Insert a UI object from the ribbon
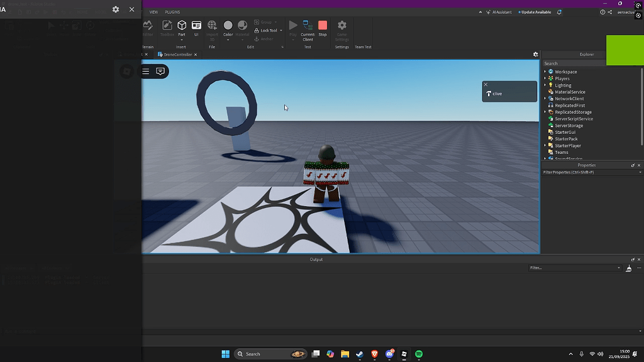The image size is (644, 362). [196, 25]
